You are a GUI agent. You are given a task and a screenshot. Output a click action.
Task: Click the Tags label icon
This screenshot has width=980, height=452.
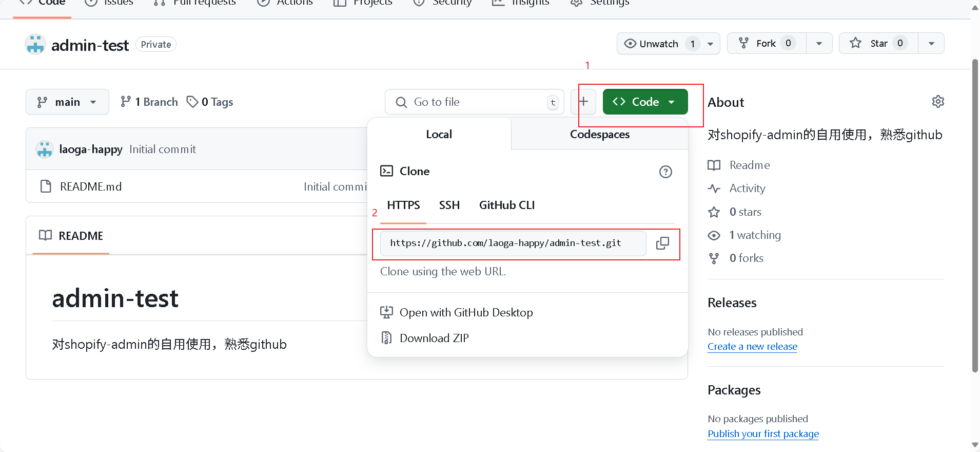click(x=192, y=102)
